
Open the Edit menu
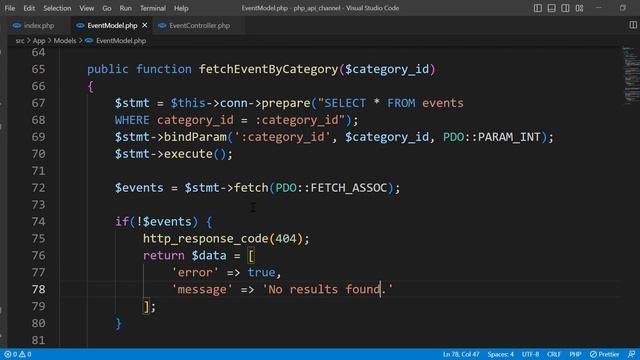[x=29, y=8]
